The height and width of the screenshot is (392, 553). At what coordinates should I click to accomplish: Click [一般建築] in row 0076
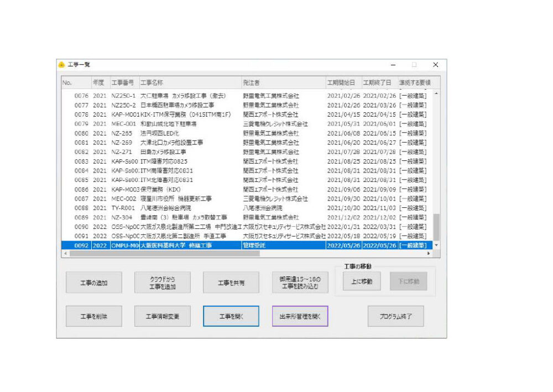tap(413, 96)
